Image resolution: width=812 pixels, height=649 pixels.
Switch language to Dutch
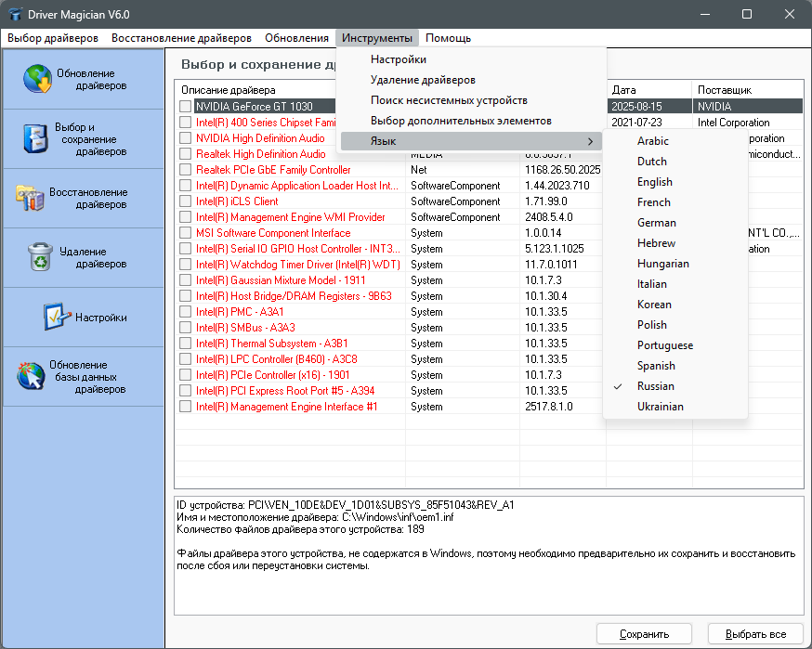point(675,162)
